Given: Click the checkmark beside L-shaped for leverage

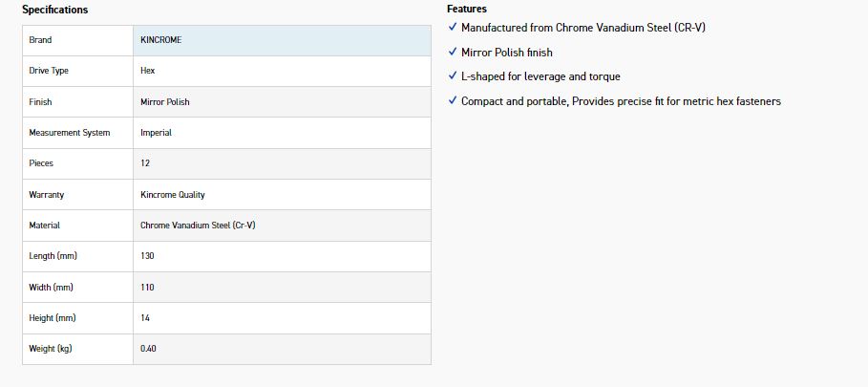Looking at the screenshot, I should 453,75.
